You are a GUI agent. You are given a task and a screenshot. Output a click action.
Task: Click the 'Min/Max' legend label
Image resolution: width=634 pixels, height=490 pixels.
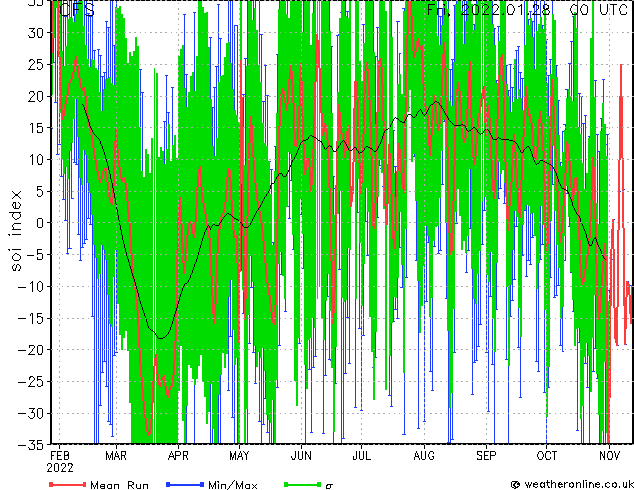coord(232,485)
